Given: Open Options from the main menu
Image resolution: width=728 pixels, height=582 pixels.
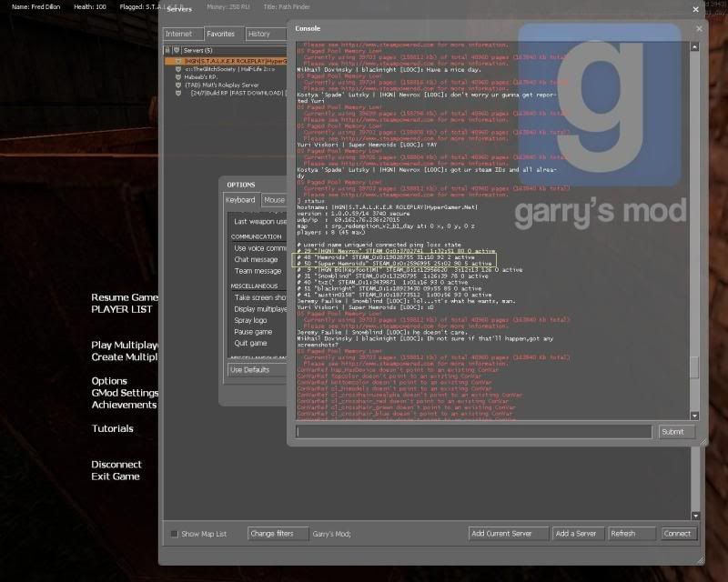Looking at the screenshot, I should coord(109,381).
